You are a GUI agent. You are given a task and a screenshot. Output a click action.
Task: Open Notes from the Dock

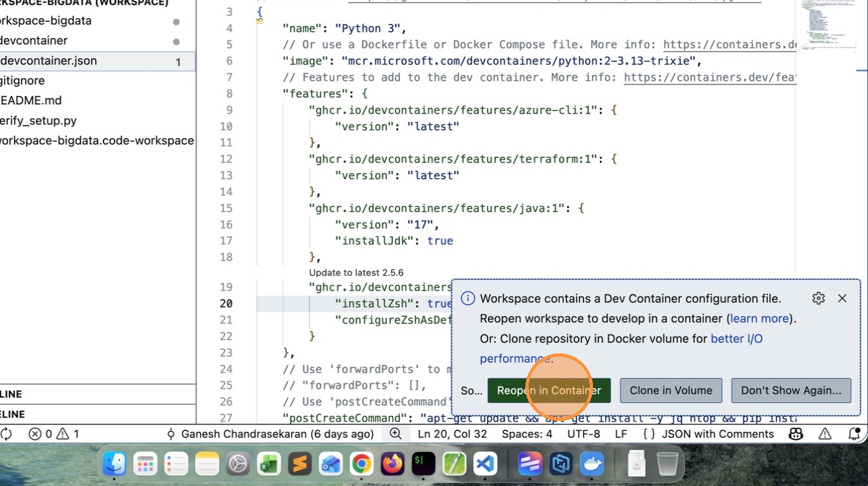tap(207, 465)
